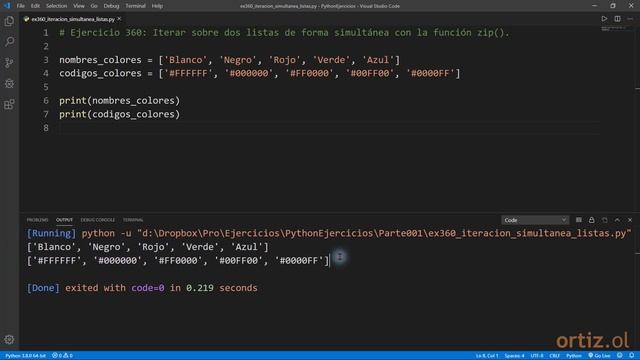Show errors and warnings count in status bar
This screenshot has height=360, width=640.
coord(62,356)
